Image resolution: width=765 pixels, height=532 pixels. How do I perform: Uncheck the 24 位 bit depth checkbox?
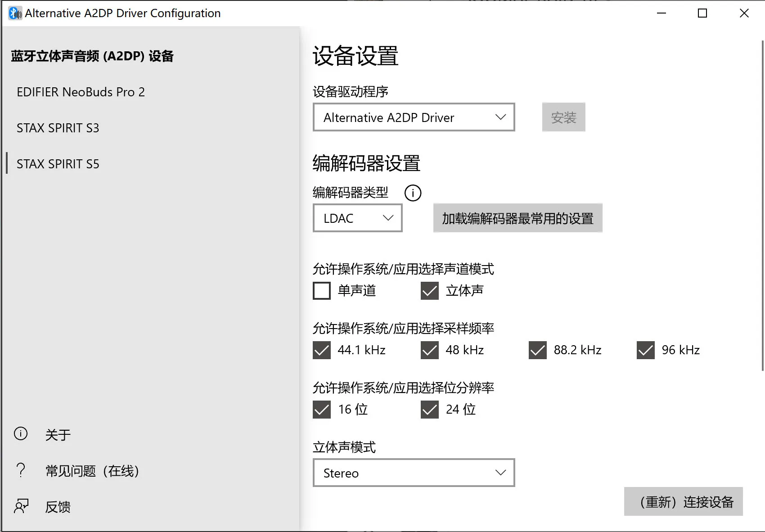430,410
